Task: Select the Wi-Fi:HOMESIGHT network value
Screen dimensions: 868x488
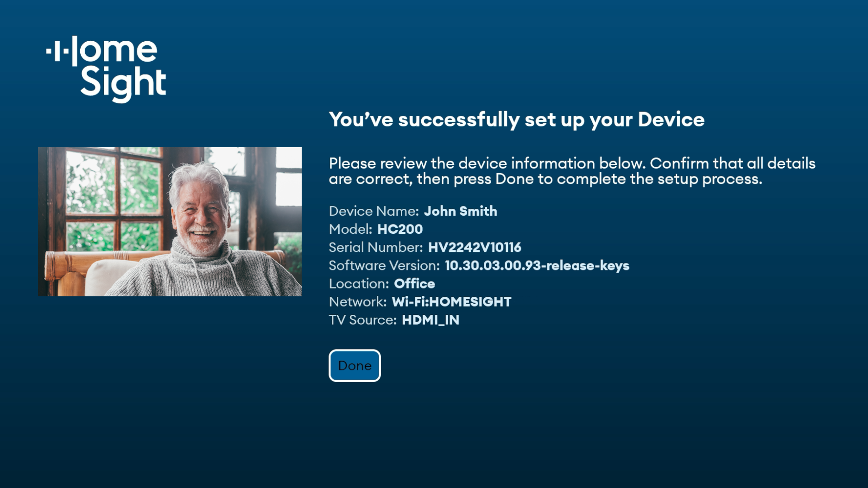Action: pos(451,302)
